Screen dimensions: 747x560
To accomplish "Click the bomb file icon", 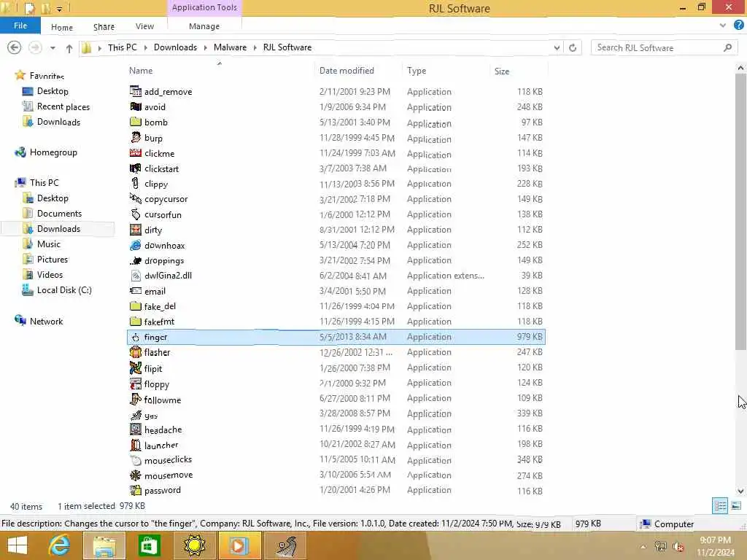I will [136, 122].
